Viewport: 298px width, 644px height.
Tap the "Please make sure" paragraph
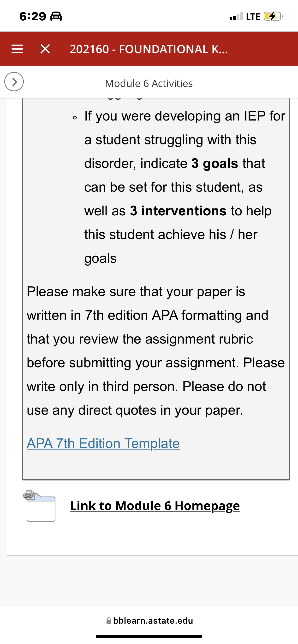156,351
